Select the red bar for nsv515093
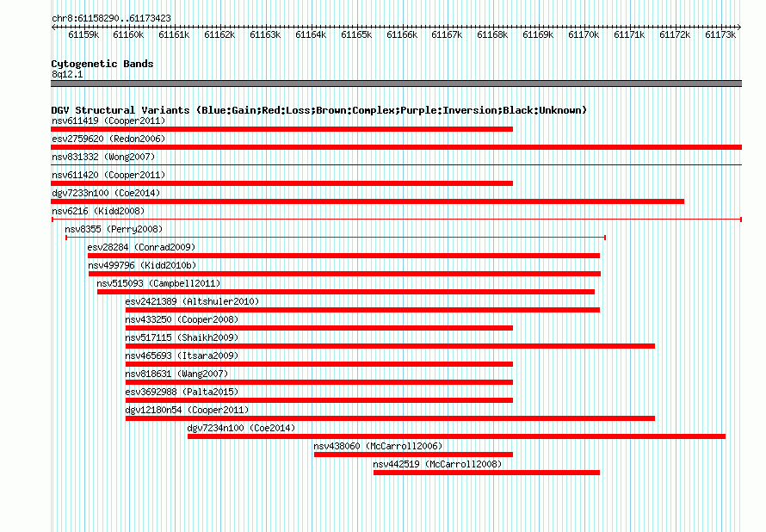The image size is (766, 532). click(x=346, y=292)
